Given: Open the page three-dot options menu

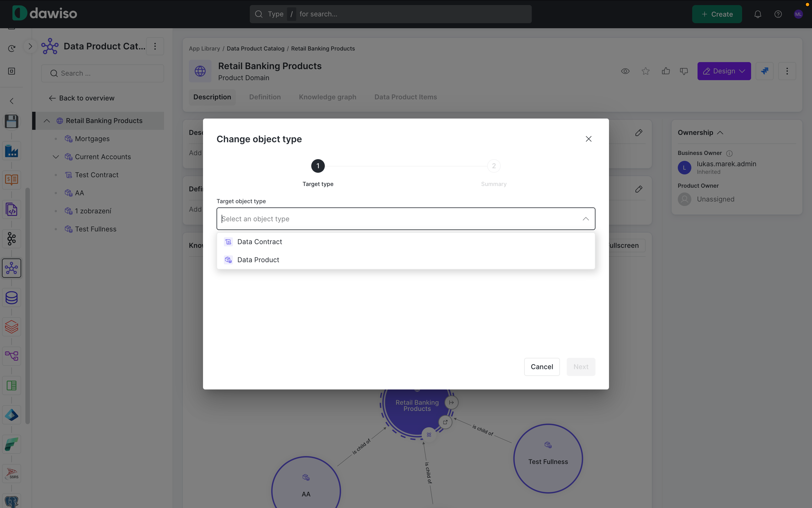Looking at the screenshot, I should pyautogui.click(x=787, y=71).
